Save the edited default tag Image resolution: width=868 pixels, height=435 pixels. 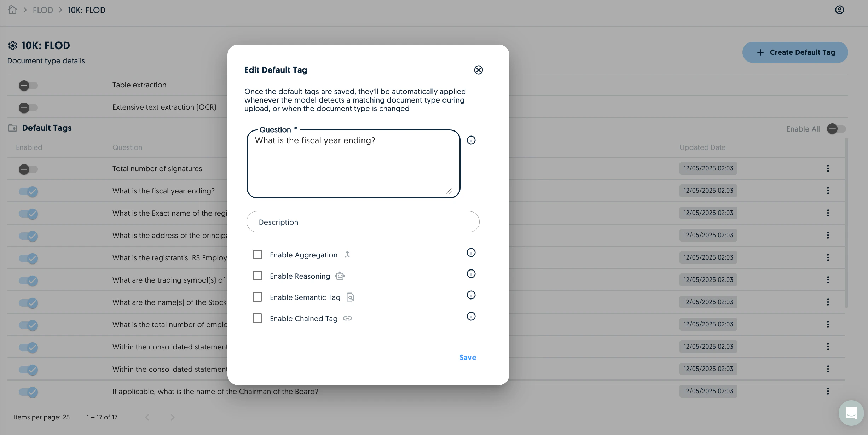pos(468,358)
